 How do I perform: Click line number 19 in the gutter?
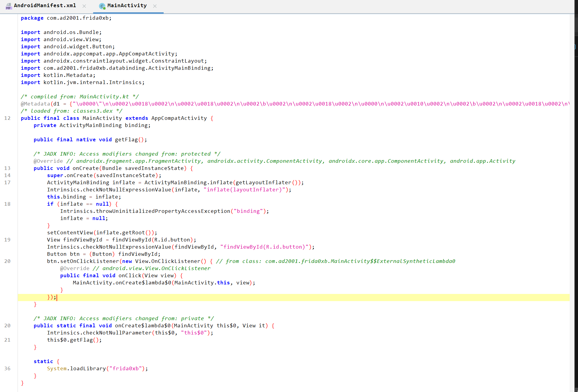[x=7, y=240]
